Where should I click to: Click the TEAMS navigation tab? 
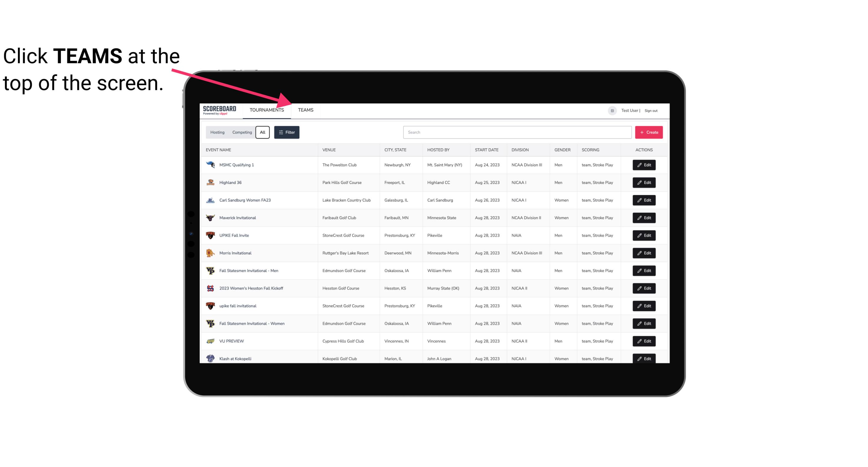click(x=305, y=110)
